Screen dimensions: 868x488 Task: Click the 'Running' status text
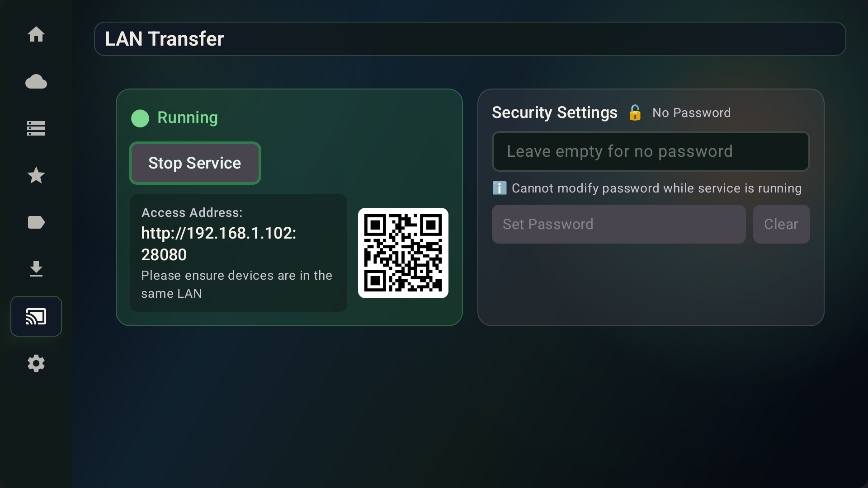(188, 117)
